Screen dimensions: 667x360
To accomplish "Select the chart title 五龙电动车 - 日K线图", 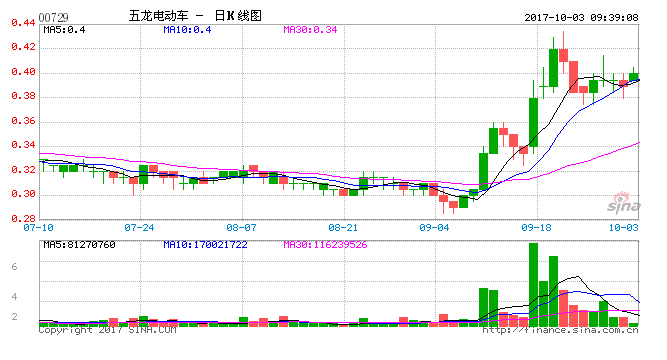I will click(x=195, y=16).
